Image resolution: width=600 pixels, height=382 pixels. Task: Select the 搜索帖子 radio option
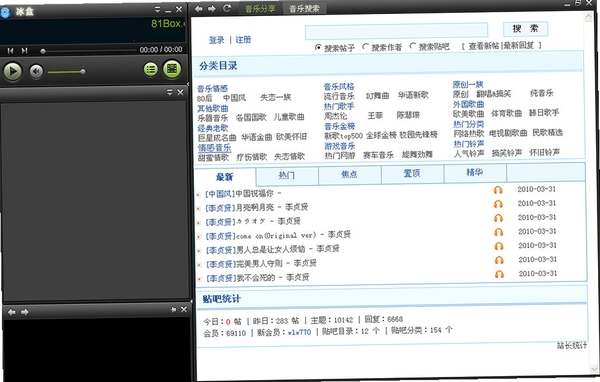pos(318,47)
